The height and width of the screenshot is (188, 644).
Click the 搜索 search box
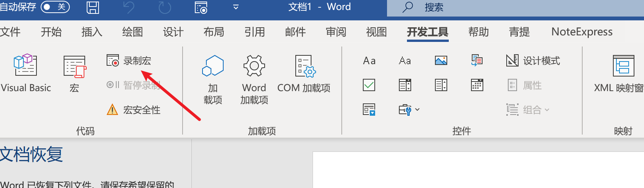[x=515, y=7]
